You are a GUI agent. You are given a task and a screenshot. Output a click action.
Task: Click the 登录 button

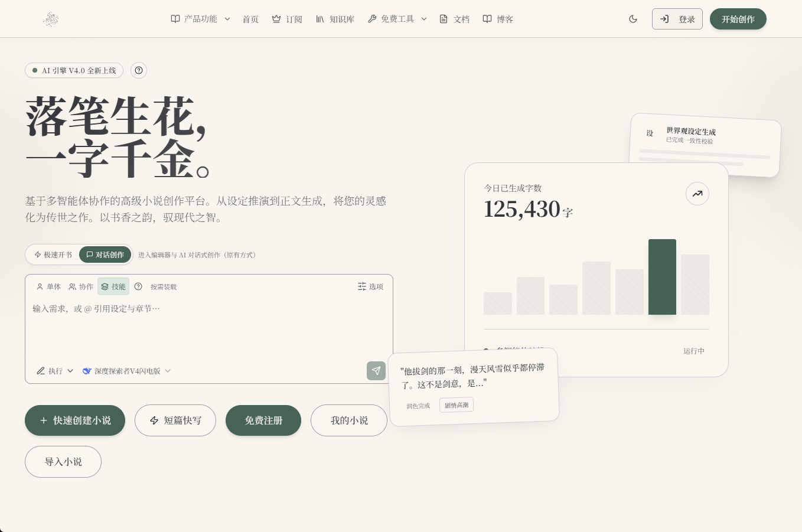pos(677,19)
